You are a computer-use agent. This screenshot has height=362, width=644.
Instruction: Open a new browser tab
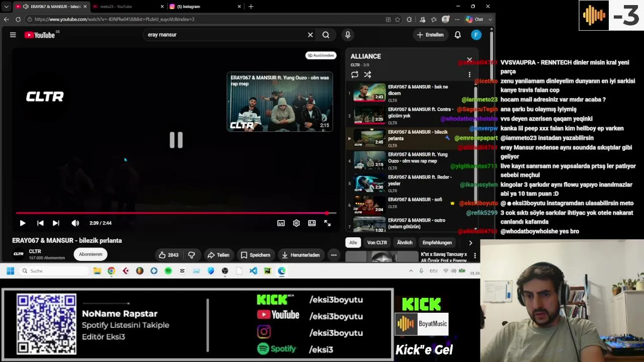pos(251,7)
